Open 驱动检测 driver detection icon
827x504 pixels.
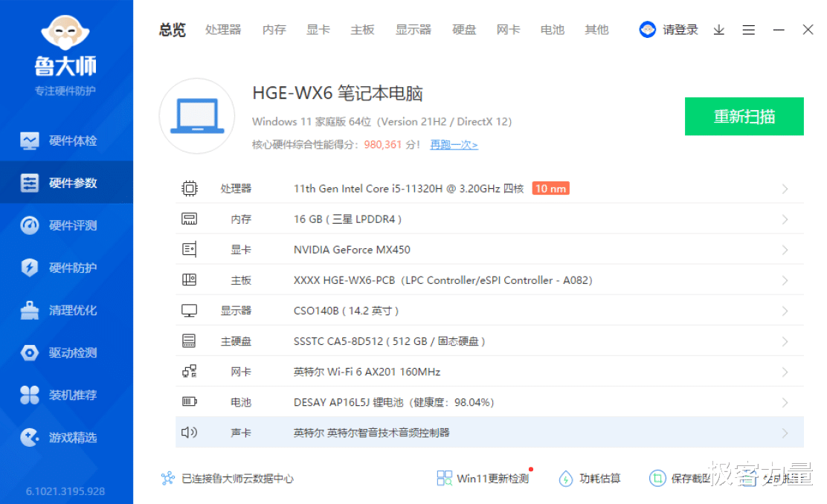pos(30,352)
